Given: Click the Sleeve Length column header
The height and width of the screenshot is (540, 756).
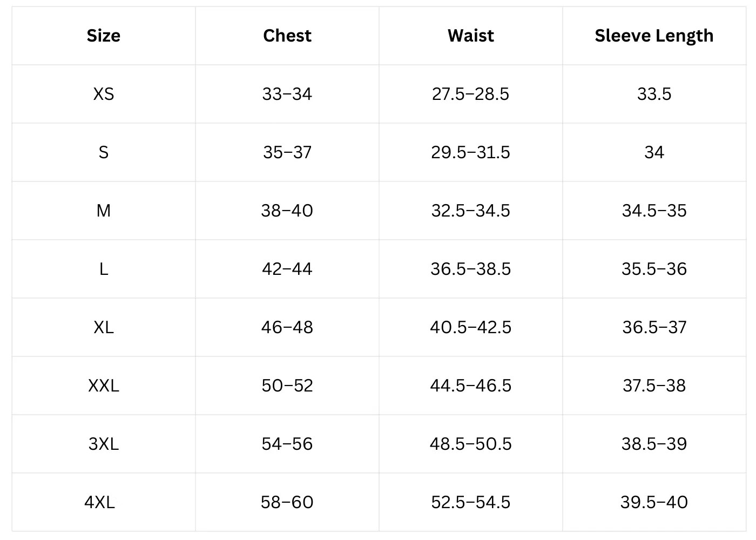Looking at the screenshot, I should [654, 36].
